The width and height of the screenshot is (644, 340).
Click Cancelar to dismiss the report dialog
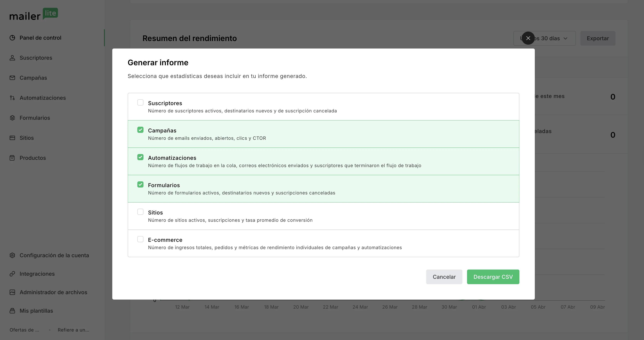[x=444, y=277]
